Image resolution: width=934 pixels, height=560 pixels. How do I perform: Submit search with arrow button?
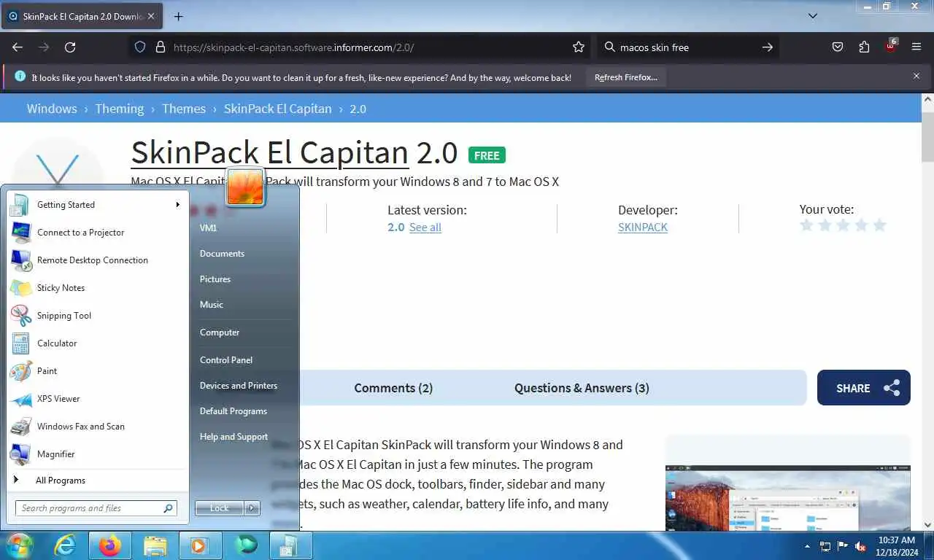[768, 47]
